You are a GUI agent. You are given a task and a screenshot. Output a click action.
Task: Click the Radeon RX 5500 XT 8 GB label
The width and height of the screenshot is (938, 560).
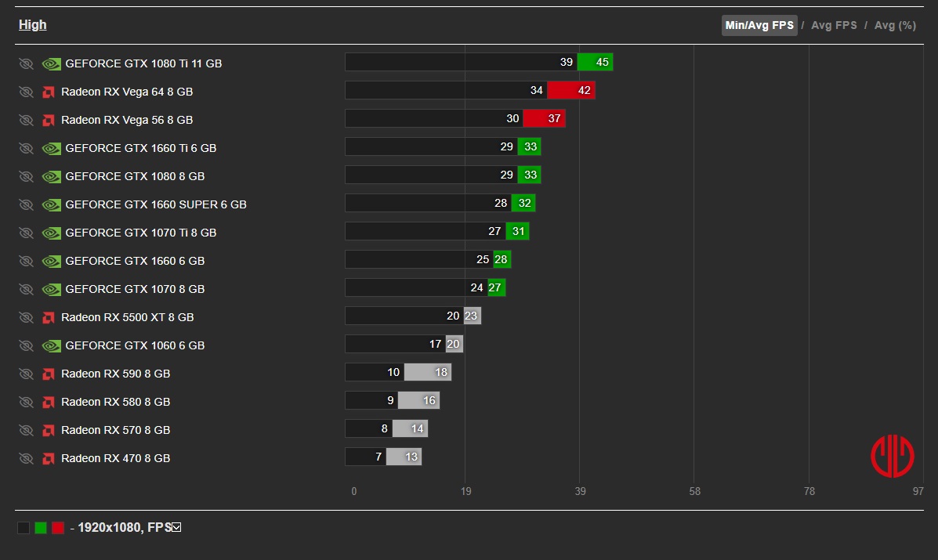(x=128, y=317)
